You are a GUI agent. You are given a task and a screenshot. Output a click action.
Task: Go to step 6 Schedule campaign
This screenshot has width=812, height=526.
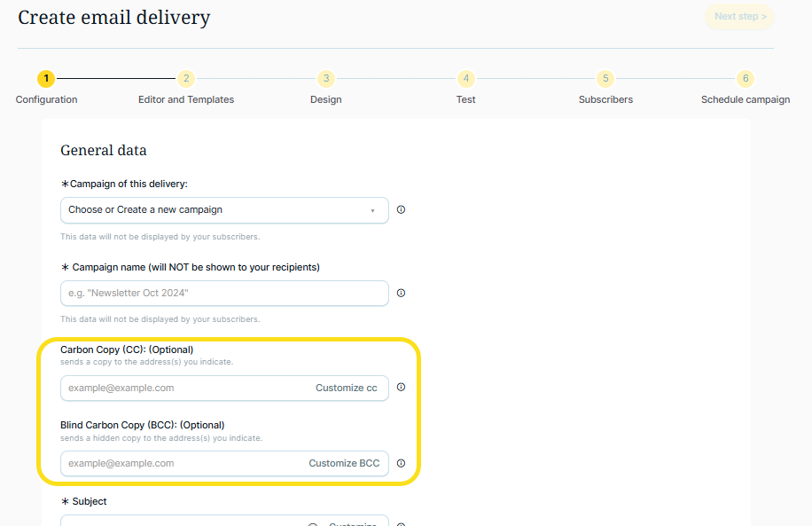(x=746, y=79)
